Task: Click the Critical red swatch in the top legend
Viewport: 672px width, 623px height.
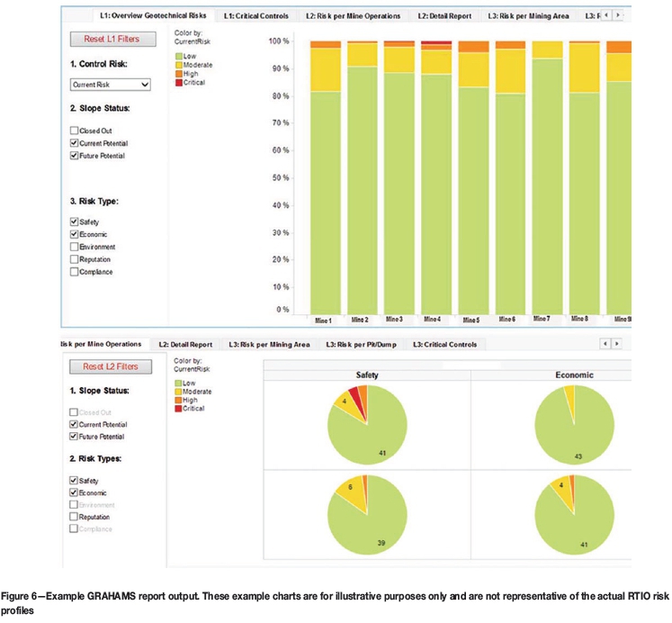Action: 178,83
